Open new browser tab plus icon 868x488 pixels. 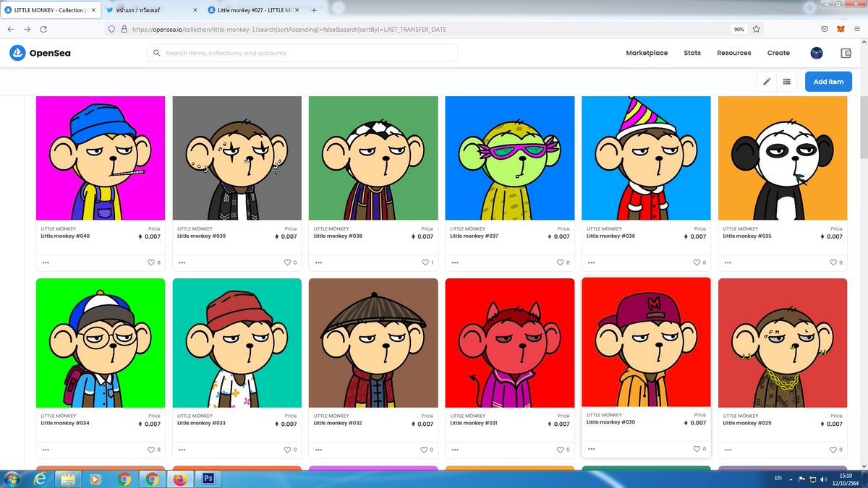[x=314, y=10]
